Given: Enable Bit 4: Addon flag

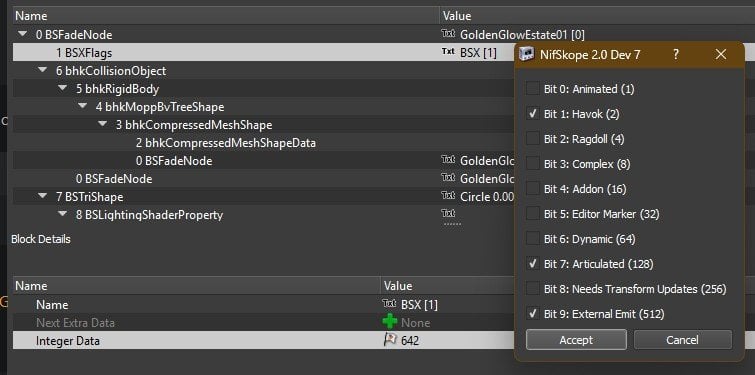Looking at the screenshot, I should click(533, 189).
